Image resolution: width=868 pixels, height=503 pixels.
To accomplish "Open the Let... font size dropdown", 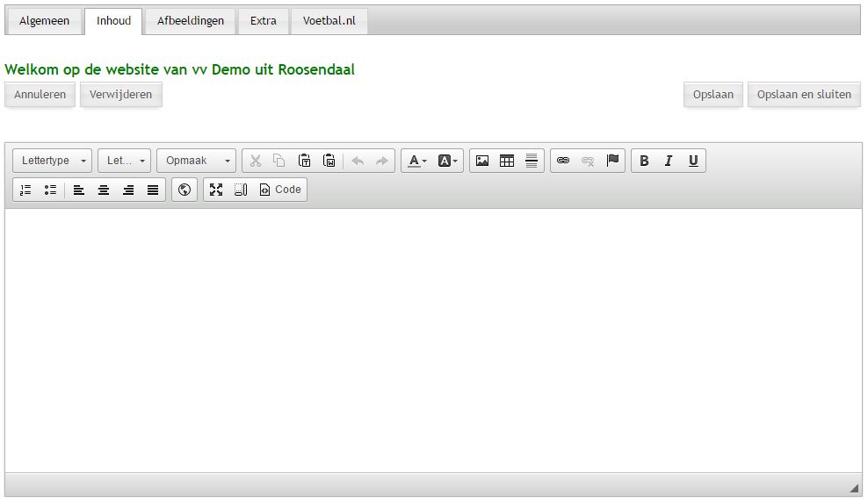I will pos(125,161).
